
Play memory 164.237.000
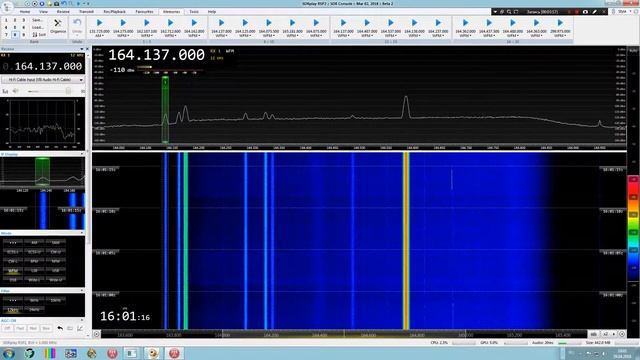click(438, 23)
